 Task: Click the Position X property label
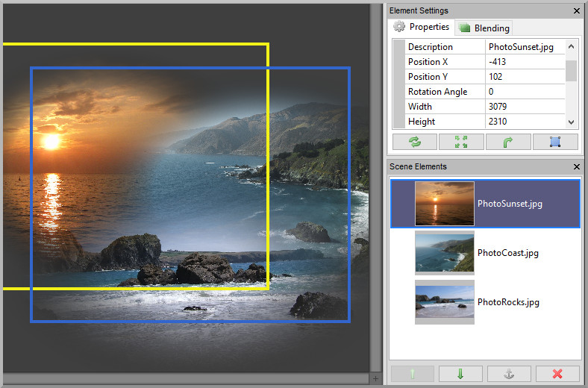(x=428, y=62)
